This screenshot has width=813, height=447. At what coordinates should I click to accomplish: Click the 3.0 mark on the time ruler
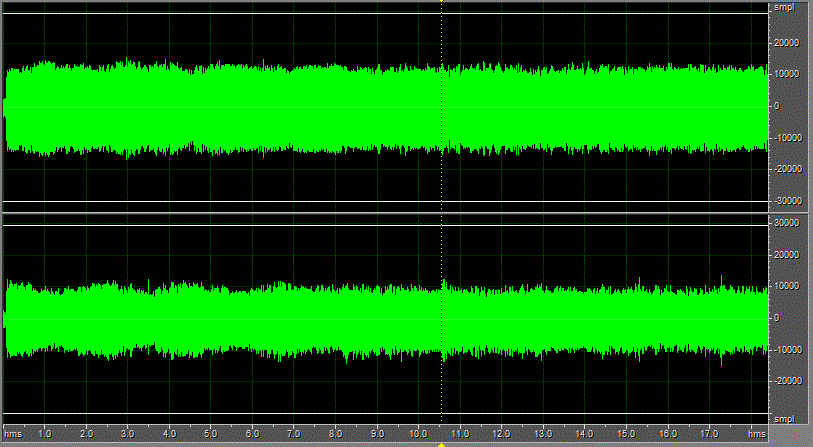[128, 434]
